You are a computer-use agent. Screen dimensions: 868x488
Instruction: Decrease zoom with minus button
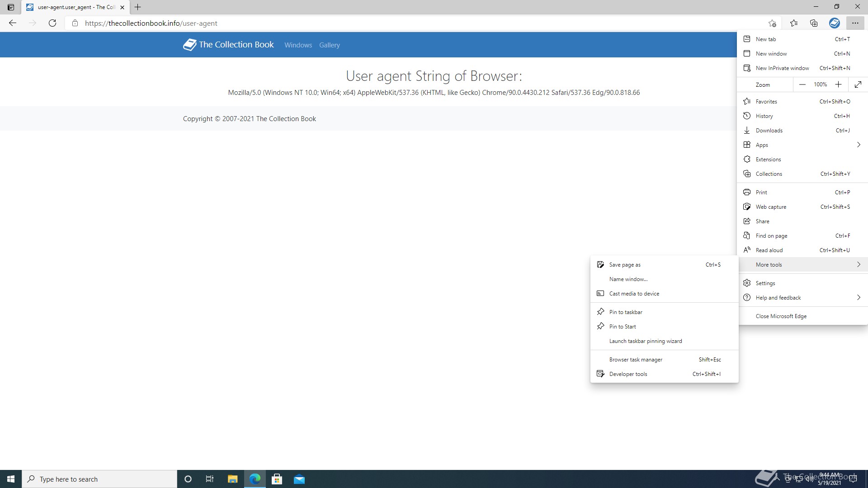pyautogui.click(x=802, y=84)
